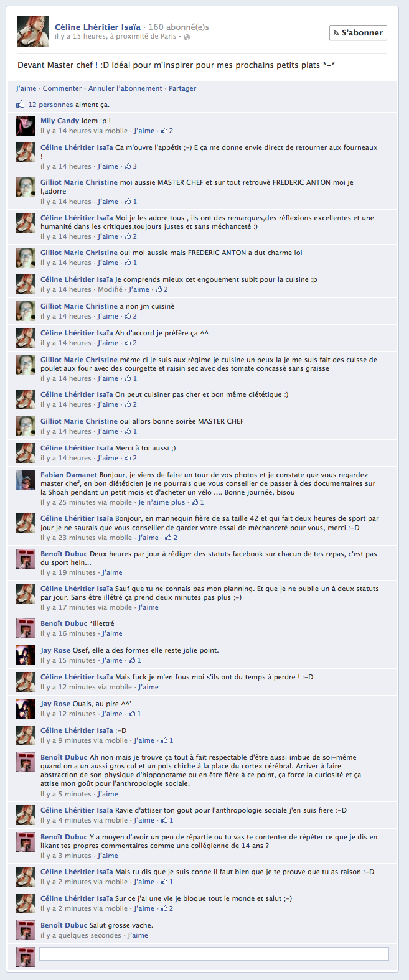409x980 pixels.
Task: Click the 'Modifié' edit history link
Action: point(110,289)
